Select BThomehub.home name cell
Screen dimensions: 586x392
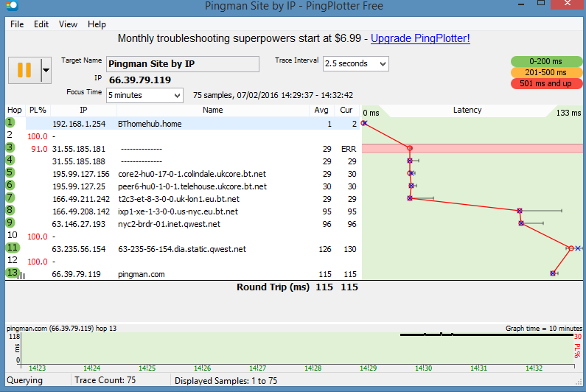(x=150, y=124)
